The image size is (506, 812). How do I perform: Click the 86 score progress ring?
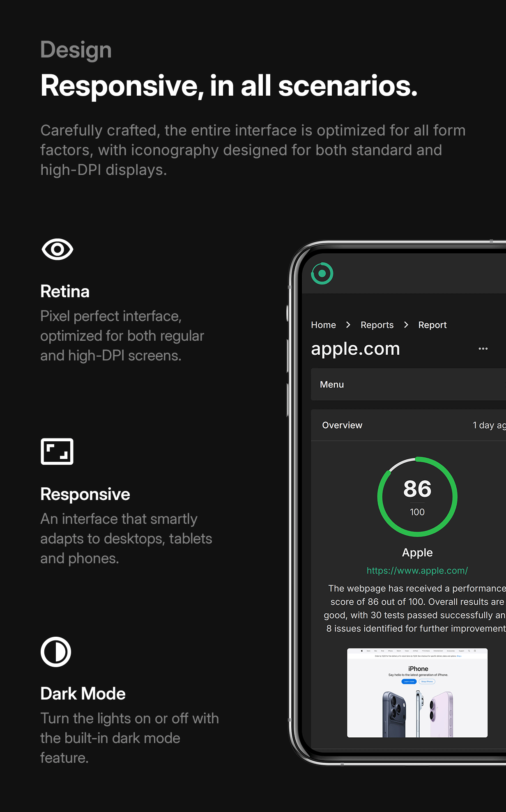click(x=417, y=497)
